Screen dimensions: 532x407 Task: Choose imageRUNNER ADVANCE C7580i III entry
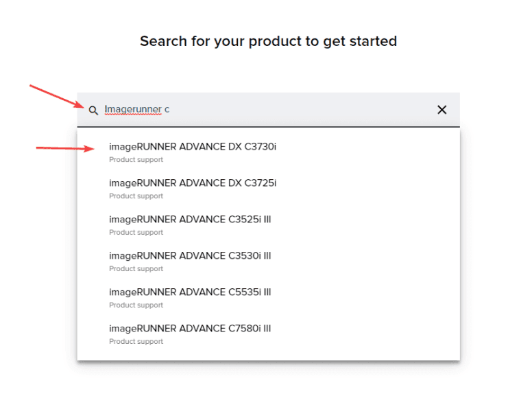(x=190, y=328)
